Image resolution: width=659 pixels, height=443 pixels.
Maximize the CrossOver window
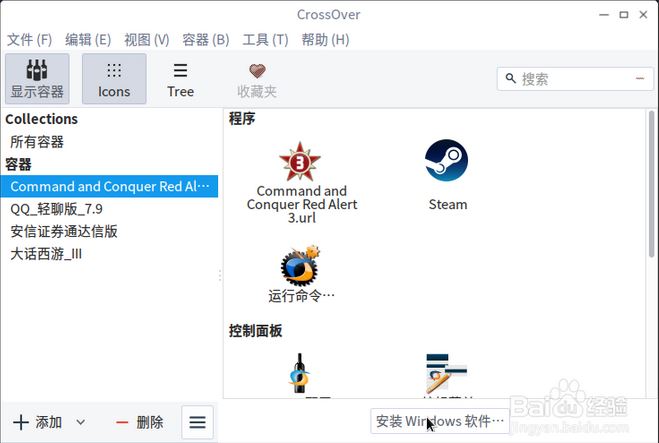click(x=624, y=15)
